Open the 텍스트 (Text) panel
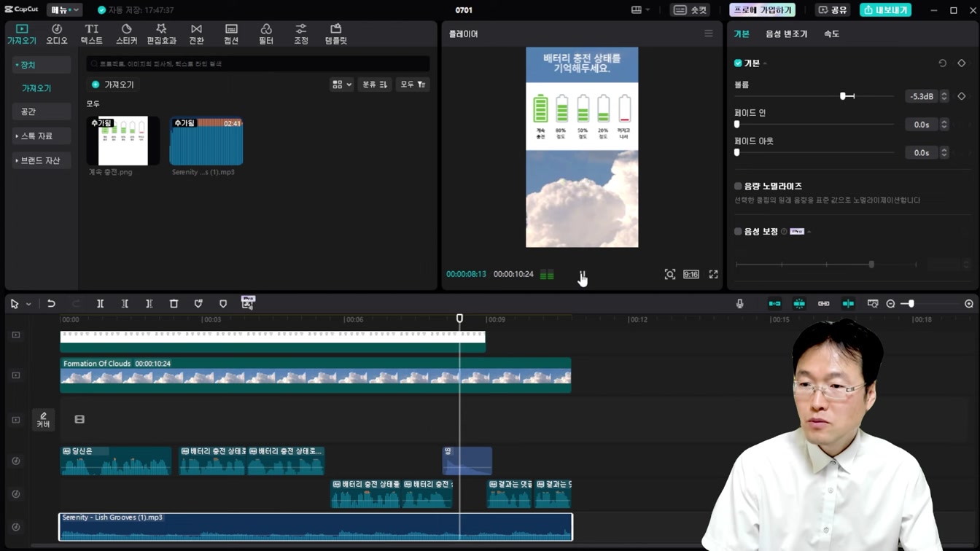 point(91,34)
